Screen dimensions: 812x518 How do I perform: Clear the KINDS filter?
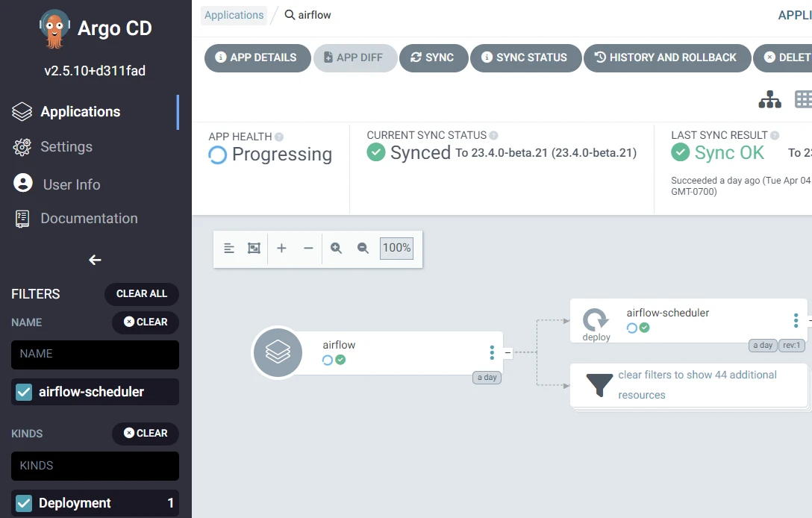click(146, 433)
